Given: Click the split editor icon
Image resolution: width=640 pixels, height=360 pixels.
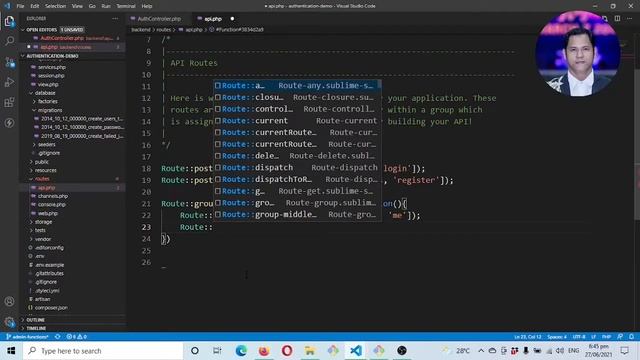Looking at the screenshot, I should pyautogui.click(x=617, y=19).
